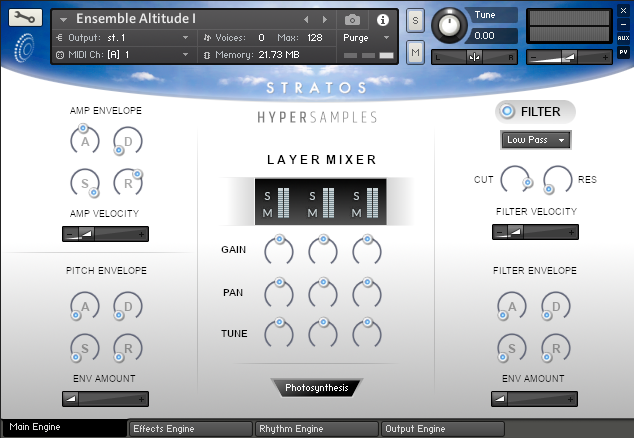Mute the first layer in Layer Mixer
The width and height of the screenshot is (634, 438).
[x=267, y=213]
